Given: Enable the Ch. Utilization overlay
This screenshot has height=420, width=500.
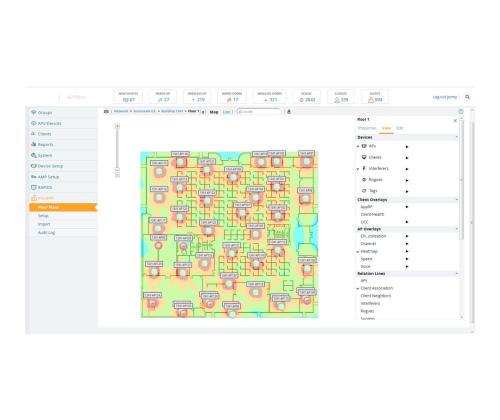Looking at the screenshot, I should 373,236.
